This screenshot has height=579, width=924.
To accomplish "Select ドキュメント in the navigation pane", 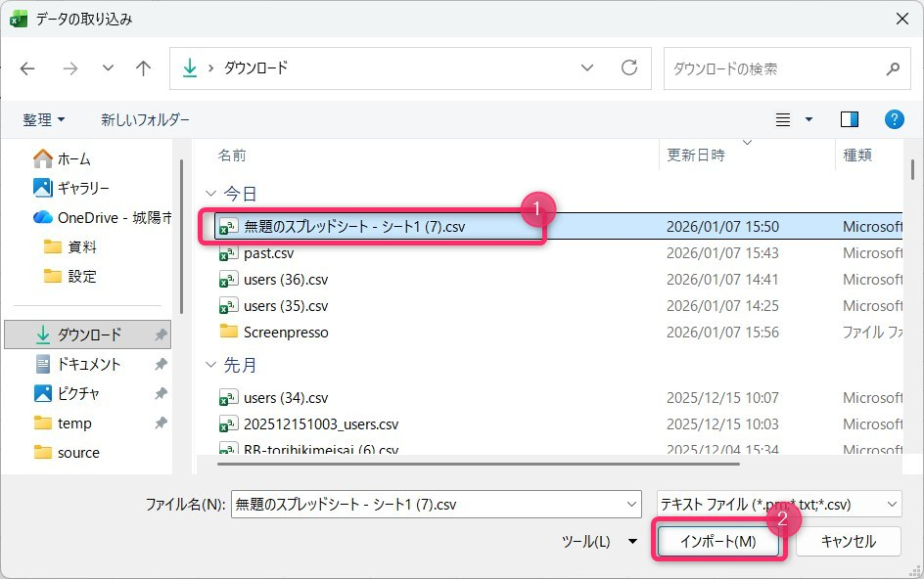I will tap(88, 364).
